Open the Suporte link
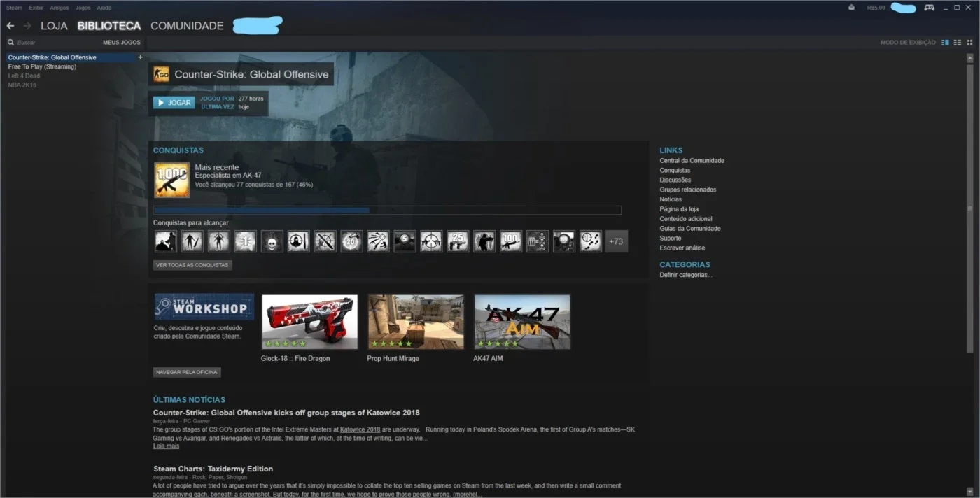Viewport: 980px width, 498px height. point(670,239)
